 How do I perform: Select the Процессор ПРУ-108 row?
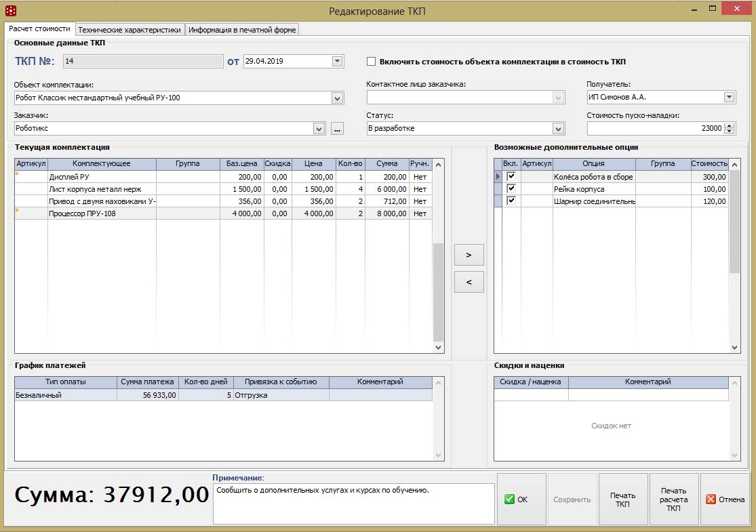[x=223, y=213]
